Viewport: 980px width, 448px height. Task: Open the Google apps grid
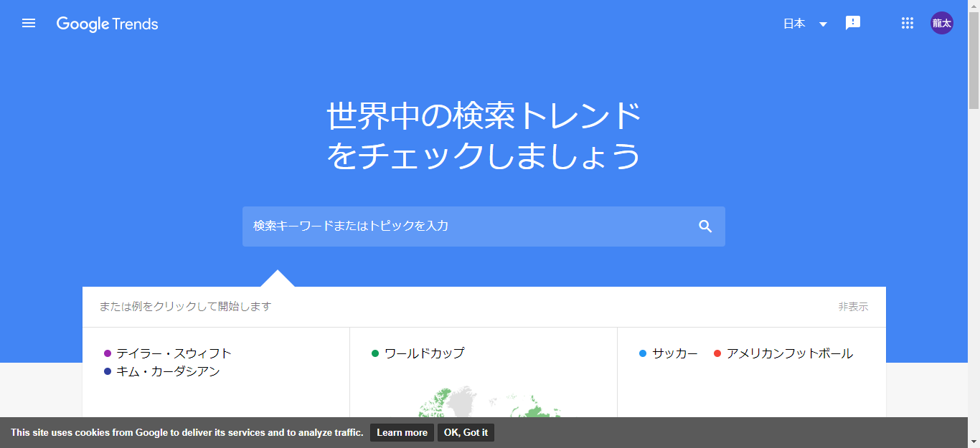[908, 24]
